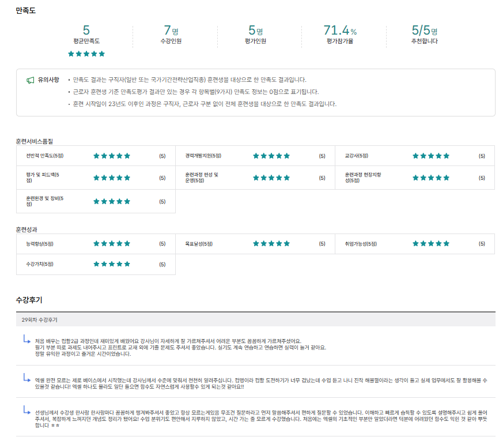Click the arrow icon of the second review

coord(27,378)
